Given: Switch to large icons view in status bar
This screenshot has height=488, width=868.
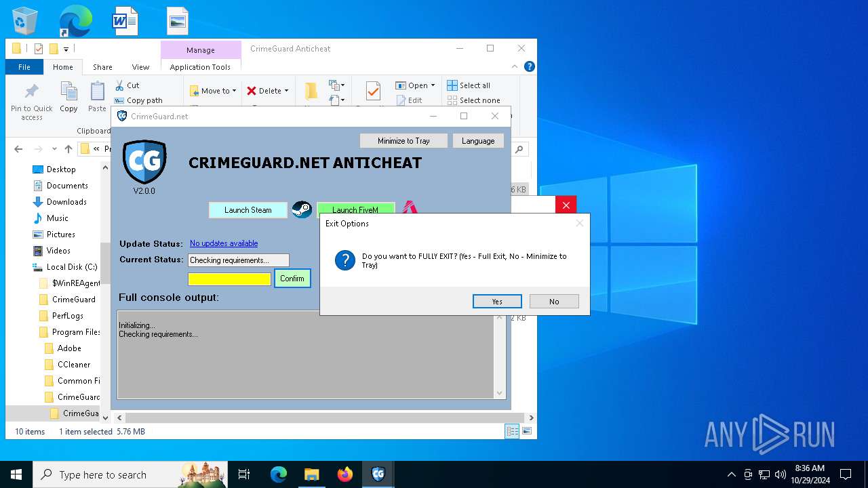Looking at the screenshot, I should pos(526,431).
